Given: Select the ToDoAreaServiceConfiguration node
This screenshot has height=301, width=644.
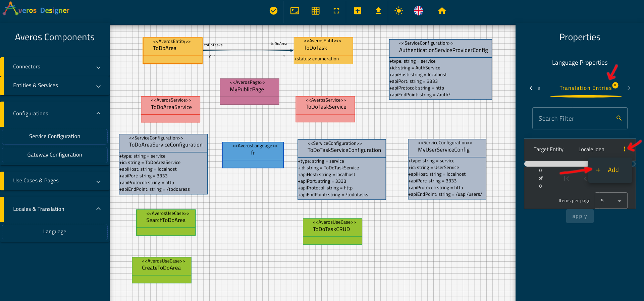Looking at the screenshot, I should click(x=163, y=164).
